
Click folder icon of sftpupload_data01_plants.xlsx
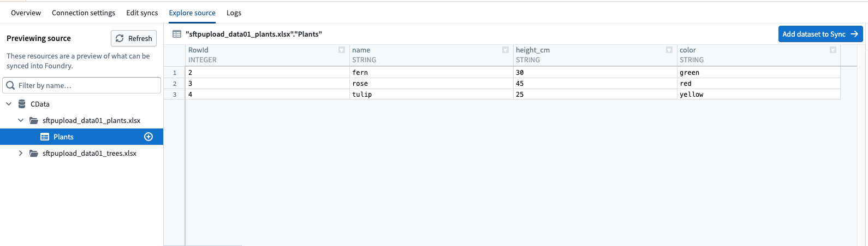pos(34,120)
